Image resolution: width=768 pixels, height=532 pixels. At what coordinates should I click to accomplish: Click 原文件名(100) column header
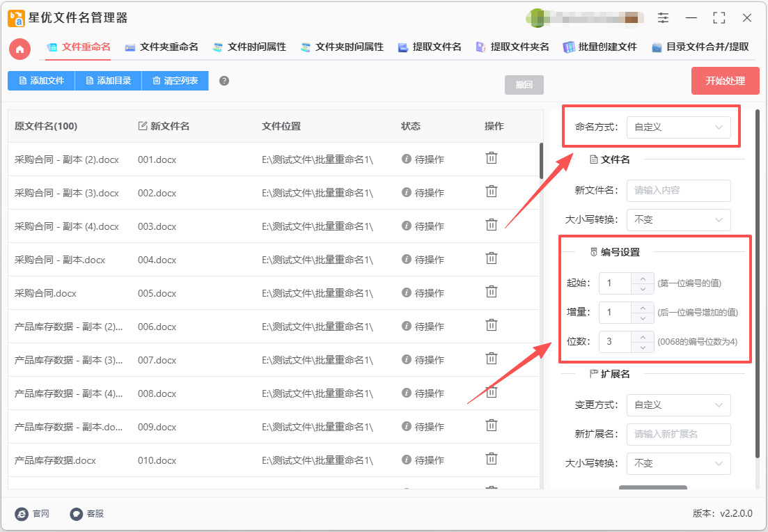coord(46,126)
